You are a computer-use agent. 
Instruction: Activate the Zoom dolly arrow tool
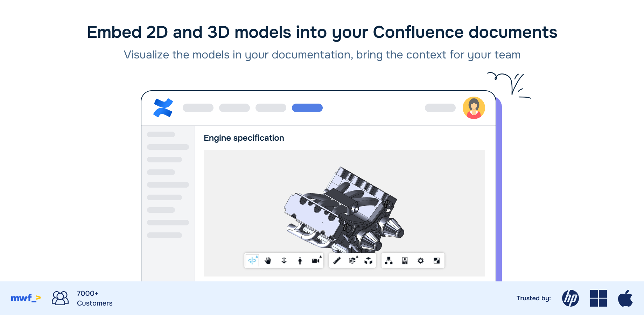point(284,260)
